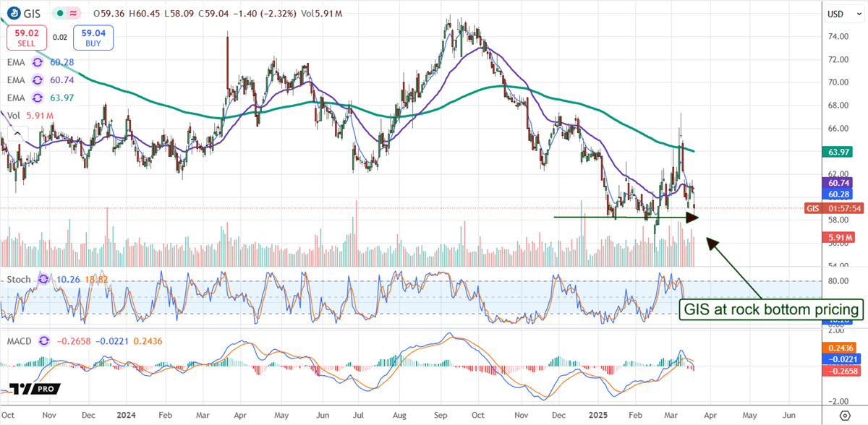Click the 66.00 price scale label
This screenshot has height=425, width=868.
pos(838,128)
